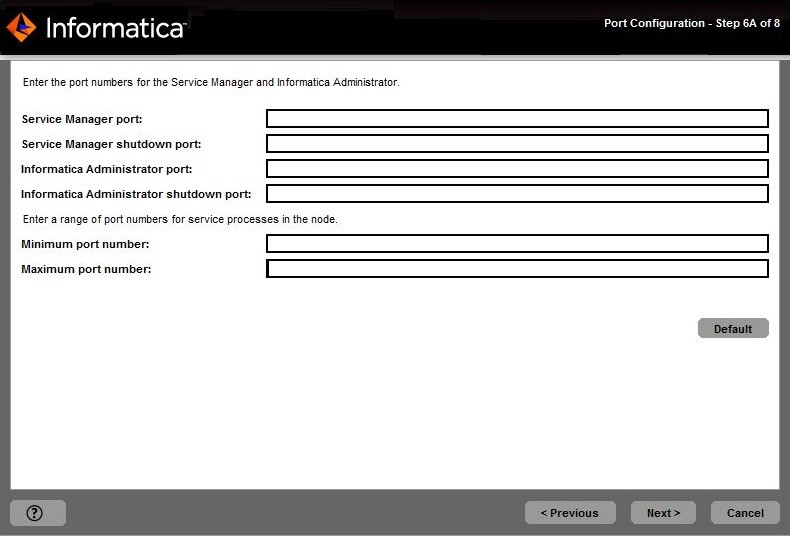Restore values with the Default button

point(733,328)
